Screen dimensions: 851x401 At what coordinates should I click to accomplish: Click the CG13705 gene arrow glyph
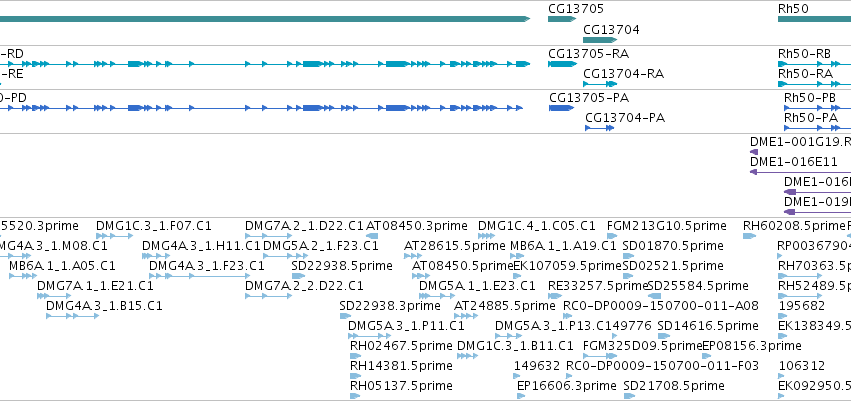562,19
